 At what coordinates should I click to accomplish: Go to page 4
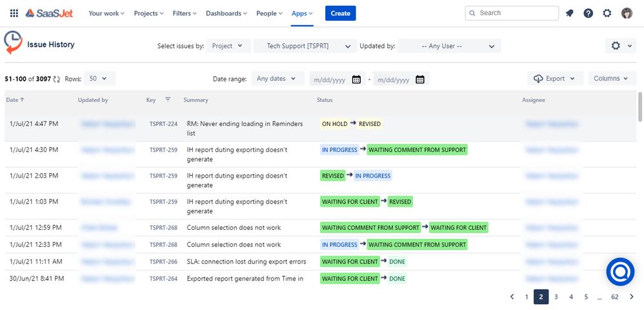[x=571, y=297]
